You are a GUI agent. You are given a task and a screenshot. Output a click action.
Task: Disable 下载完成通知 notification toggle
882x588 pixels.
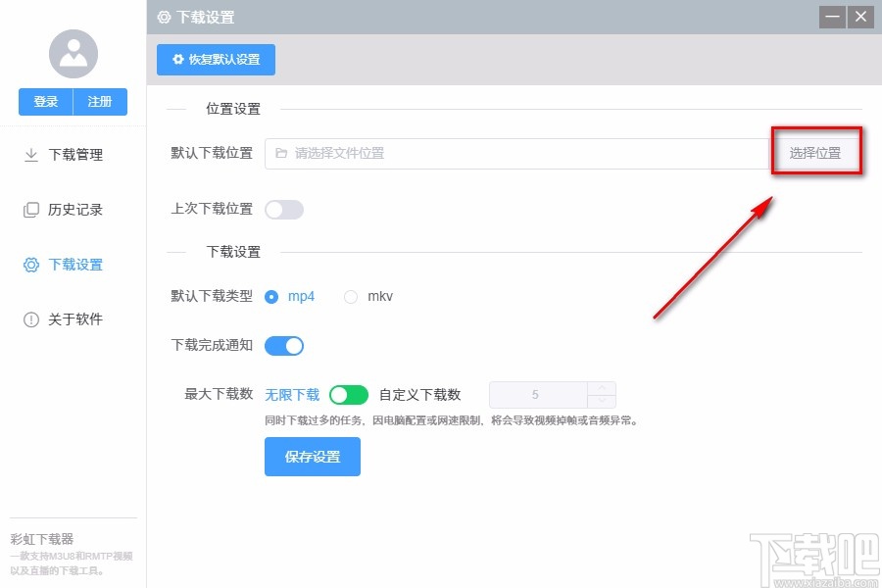coord(283,345)
